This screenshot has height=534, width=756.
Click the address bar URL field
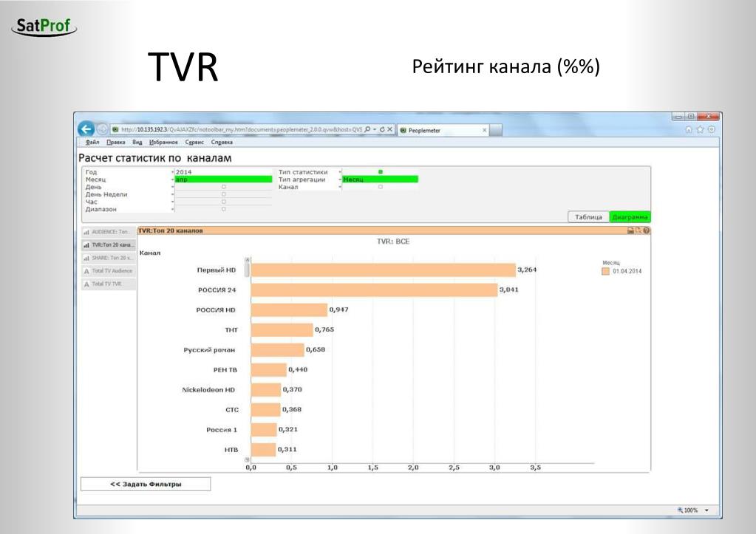click(x=241, y=129)
